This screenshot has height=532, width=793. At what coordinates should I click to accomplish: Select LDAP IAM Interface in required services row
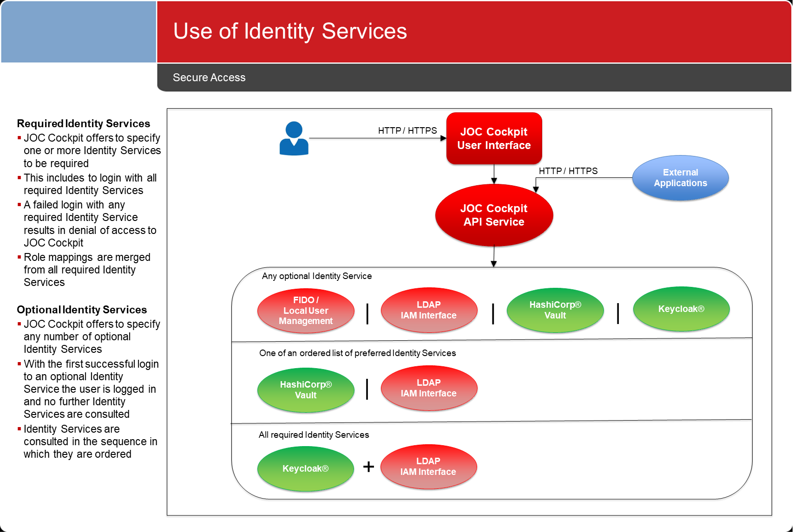pyautogui.click(x=428, y=467)
